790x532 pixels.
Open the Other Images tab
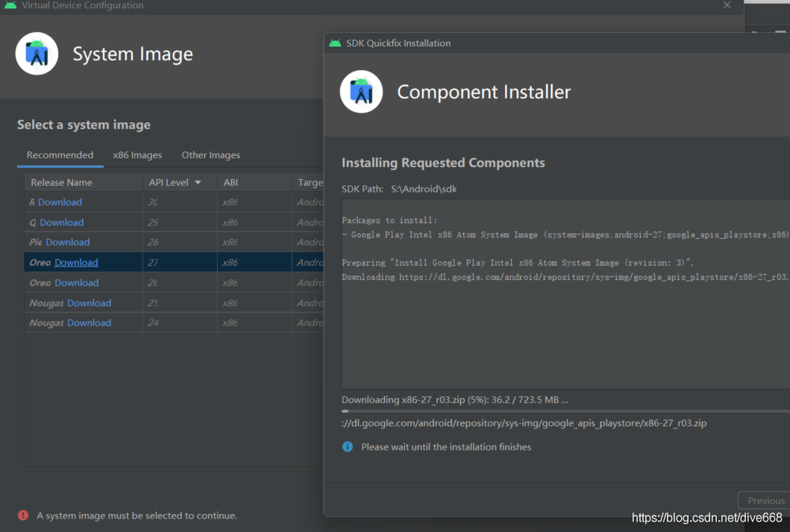[210, 155]
